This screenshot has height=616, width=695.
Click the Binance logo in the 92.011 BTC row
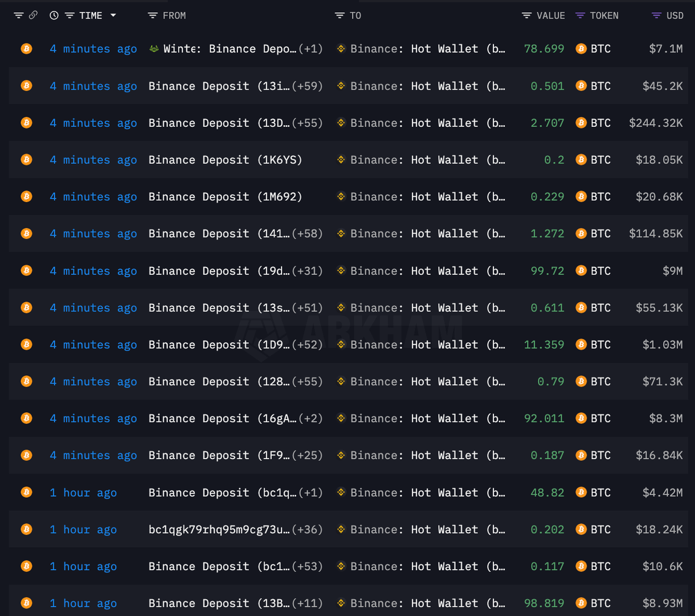click(x=341, y=419)
